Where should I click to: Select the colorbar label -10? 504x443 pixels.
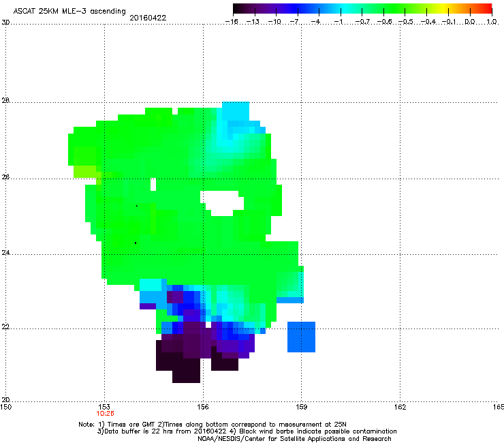(x=275, y=22)
